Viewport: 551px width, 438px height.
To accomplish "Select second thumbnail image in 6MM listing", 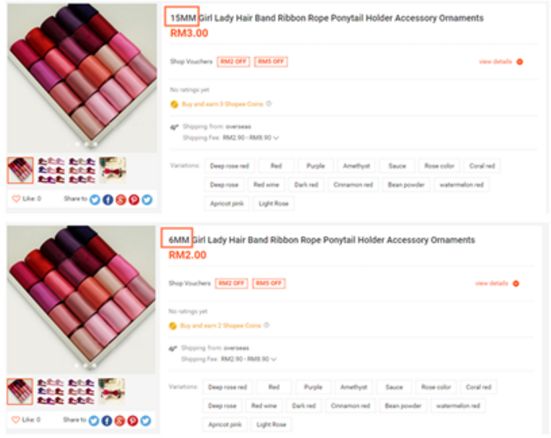I will 51,391.
